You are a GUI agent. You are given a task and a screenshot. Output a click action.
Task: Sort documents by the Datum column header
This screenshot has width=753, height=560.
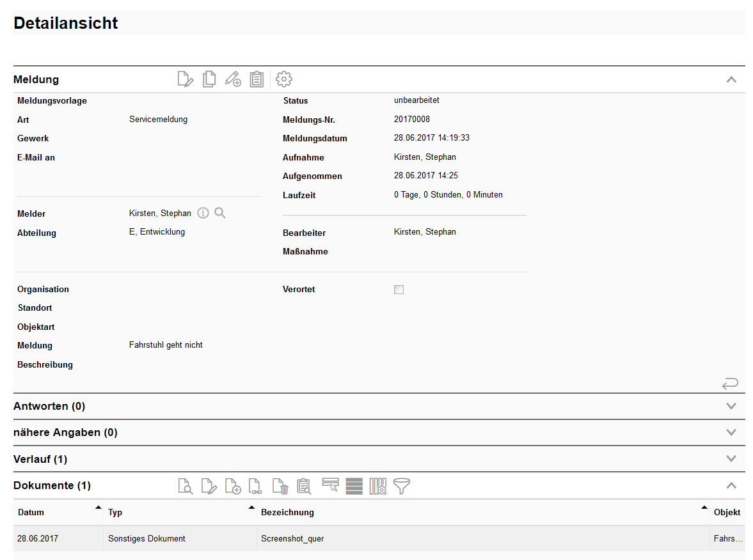[31, 513]
